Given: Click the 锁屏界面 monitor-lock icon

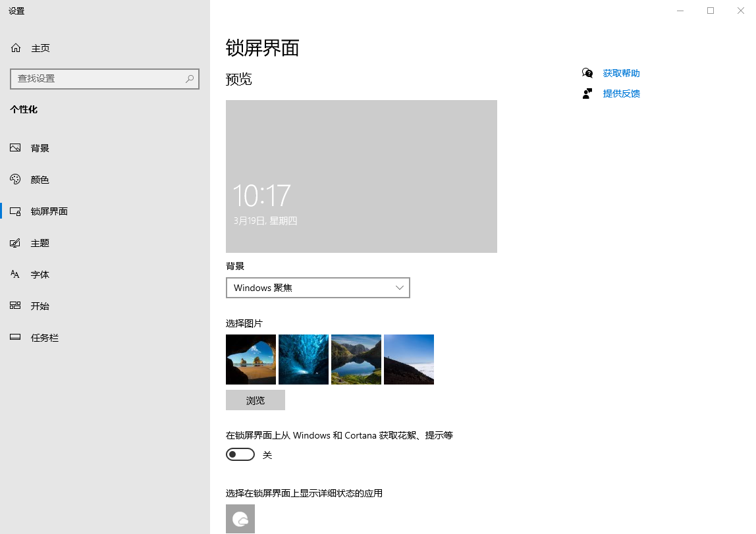Looking at the screenshot, I should [15, 211].
